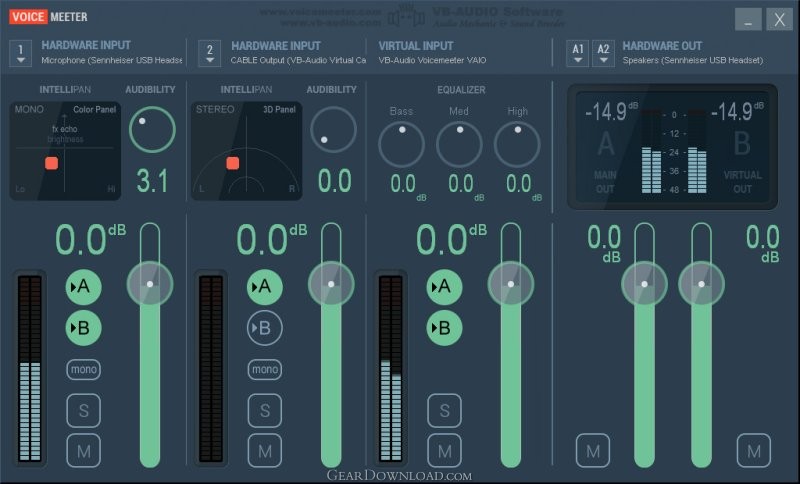Click STEREO label in input 2 Intellipan

pos(215,109)
